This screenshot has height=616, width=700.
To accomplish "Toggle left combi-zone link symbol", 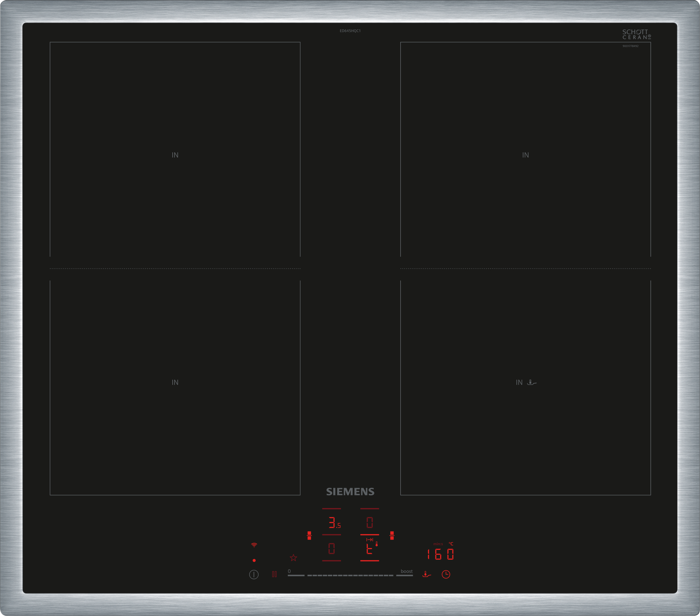I will click(309, 536).
